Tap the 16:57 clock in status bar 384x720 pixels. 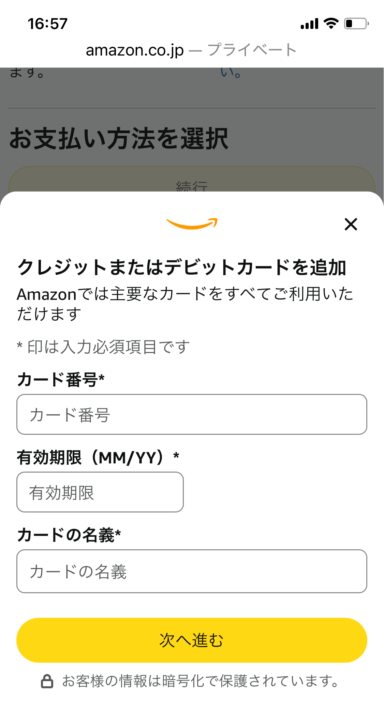[47, 23]
